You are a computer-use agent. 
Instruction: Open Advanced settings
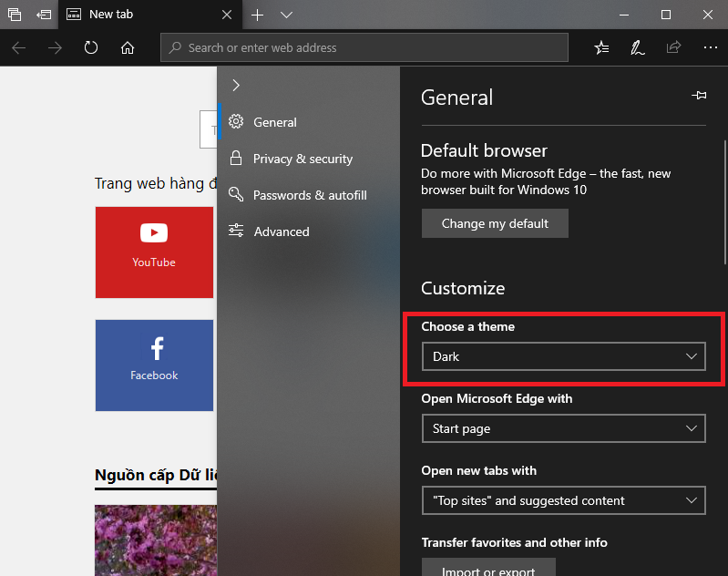308,231
